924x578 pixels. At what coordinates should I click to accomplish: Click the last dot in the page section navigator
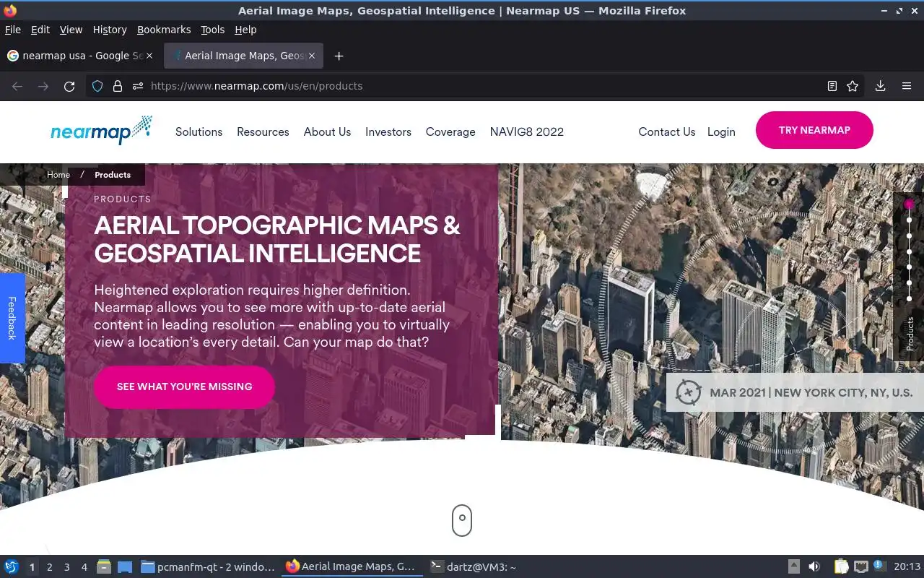(x=910, y=298)
